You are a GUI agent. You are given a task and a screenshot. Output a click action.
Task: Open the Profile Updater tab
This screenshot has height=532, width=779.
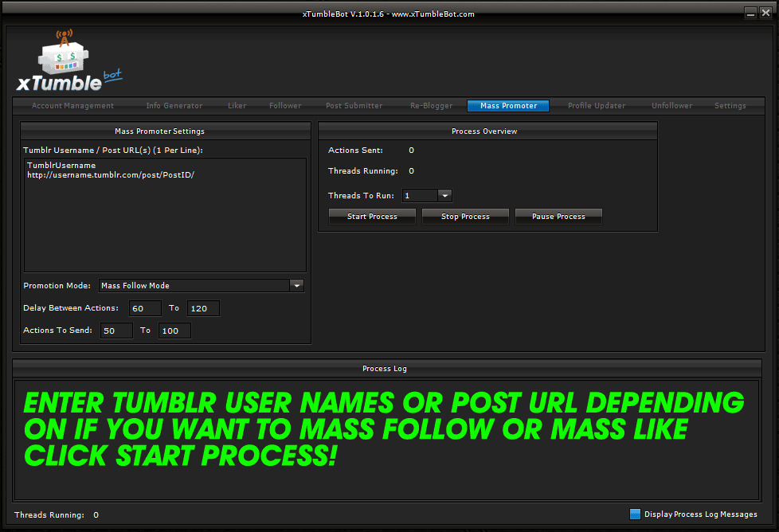coord(597,106)
